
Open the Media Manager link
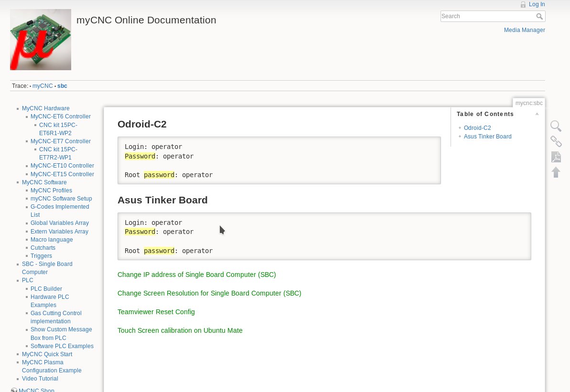coord(524,30)
